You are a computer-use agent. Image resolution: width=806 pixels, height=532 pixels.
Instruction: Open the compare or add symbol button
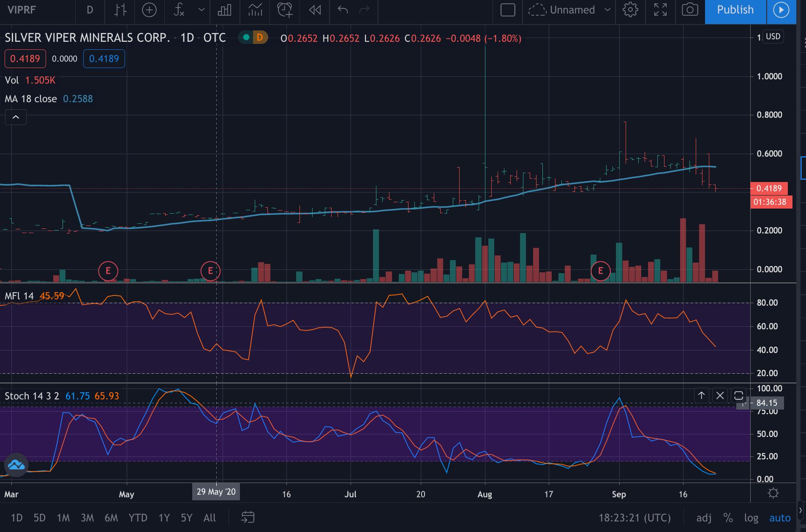(x=149, y=10)
